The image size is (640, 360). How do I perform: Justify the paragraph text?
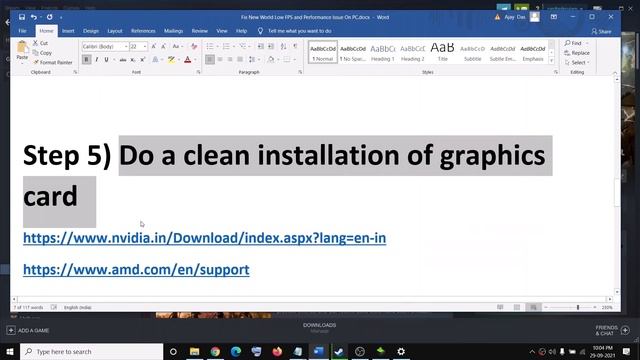[x=240, y=60]
